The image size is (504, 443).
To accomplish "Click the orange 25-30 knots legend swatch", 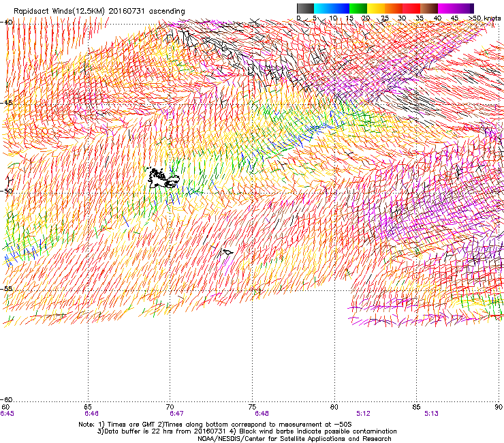I will pos(394,8).
